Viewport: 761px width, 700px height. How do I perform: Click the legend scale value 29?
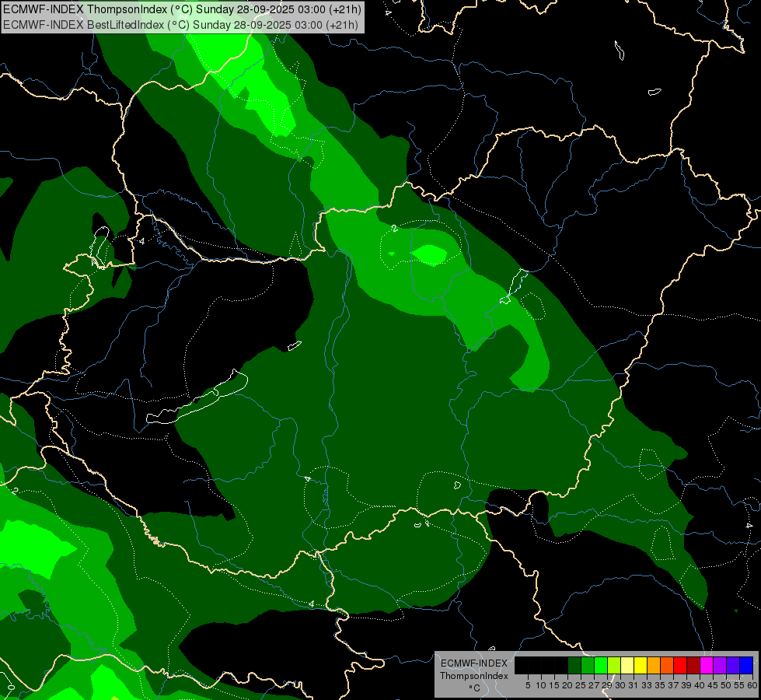point(607,685)
